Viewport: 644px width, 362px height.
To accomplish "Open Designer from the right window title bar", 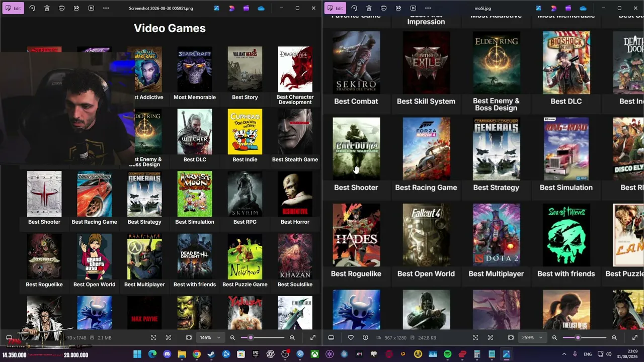I will (553, 8).
